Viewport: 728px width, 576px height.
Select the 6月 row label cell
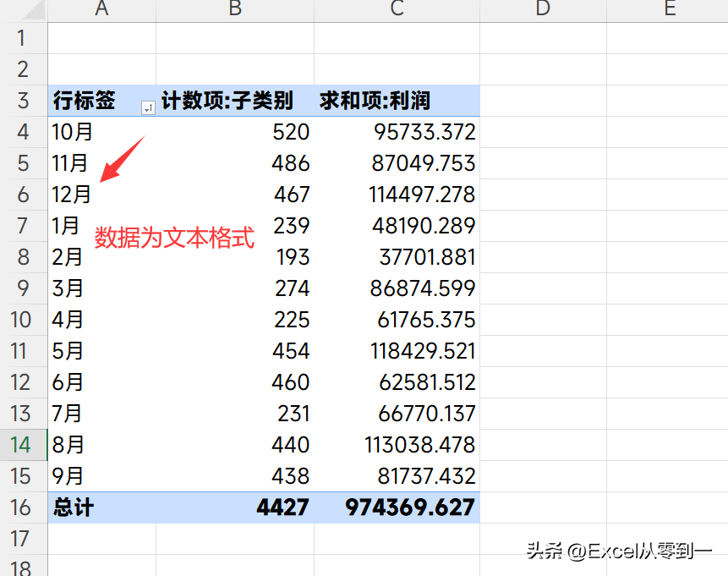101,382
